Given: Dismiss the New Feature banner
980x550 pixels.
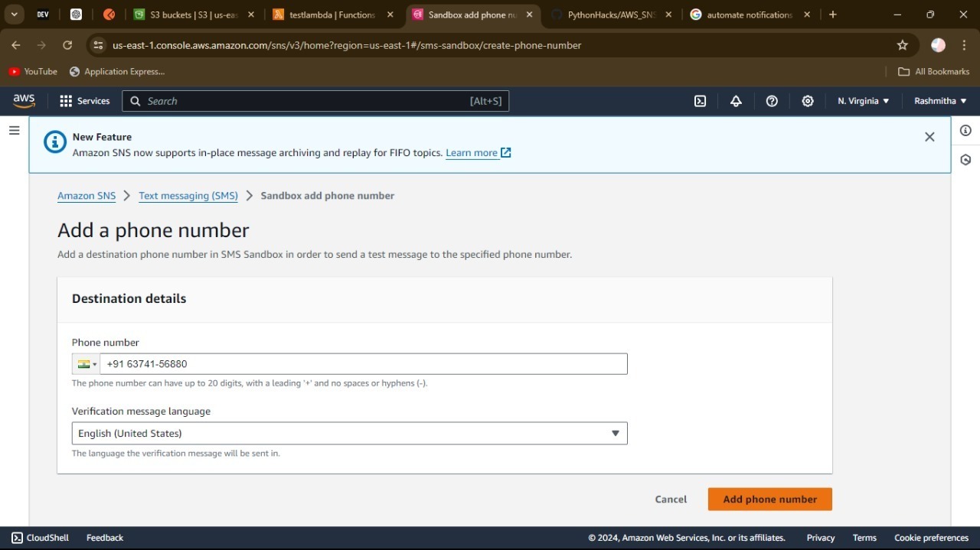Looking at the screenshot, I should [x=929, y=137].
